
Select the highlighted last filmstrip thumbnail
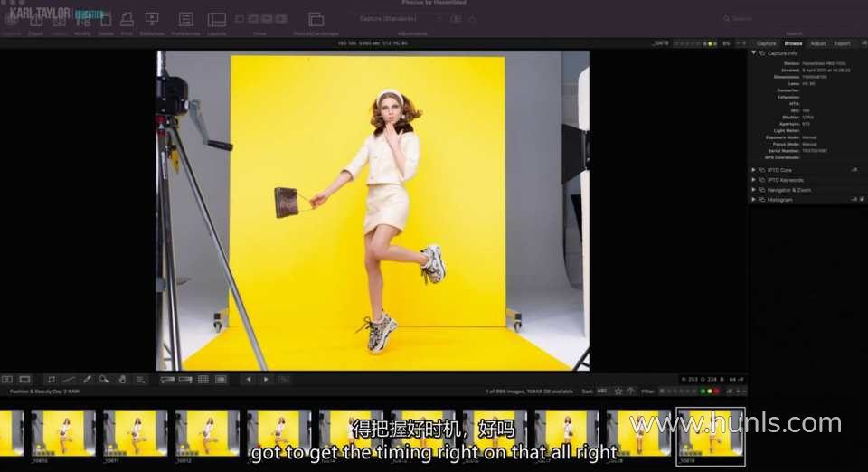tap(711, 436)
